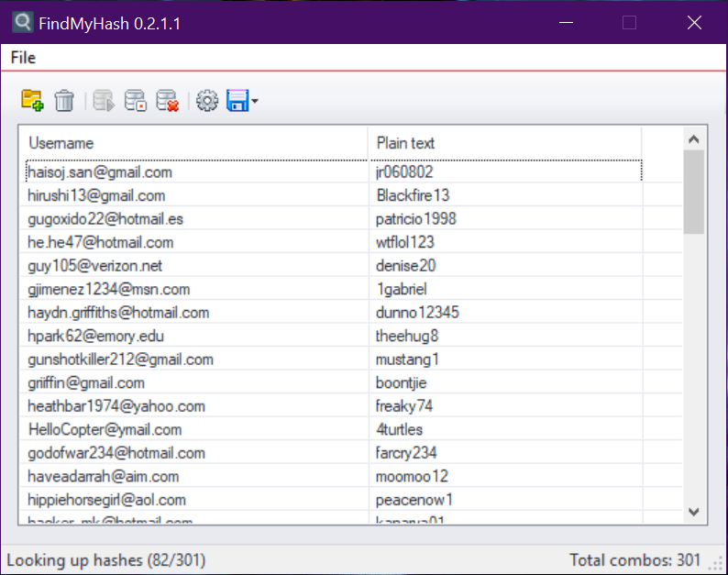Click the scrollbar down arrow

click(693, 512)
